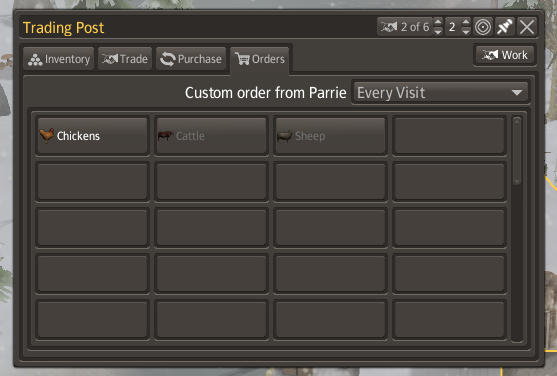Toggle the Work button
Screen dimensions: 557x376
[505, 55]
